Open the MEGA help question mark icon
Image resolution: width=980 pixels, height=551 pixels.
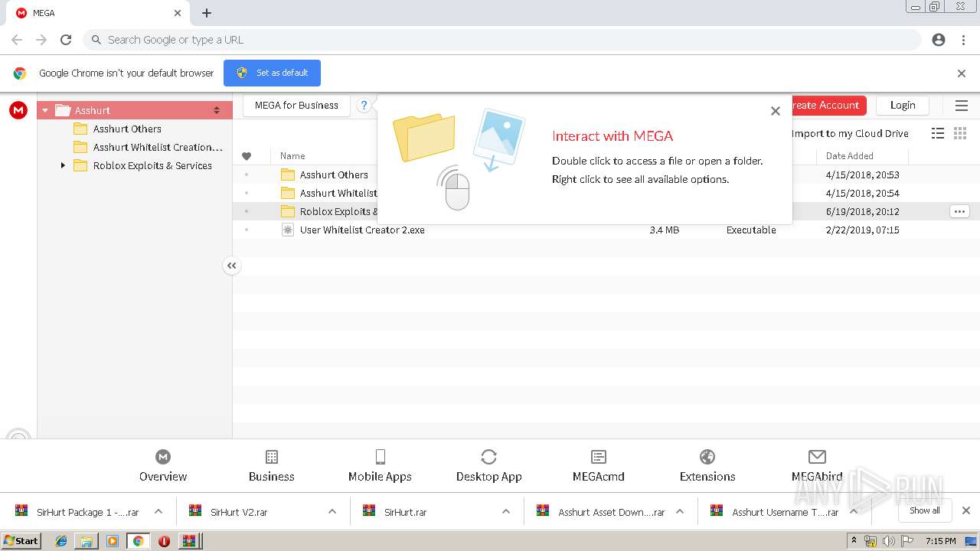(364, 106)
